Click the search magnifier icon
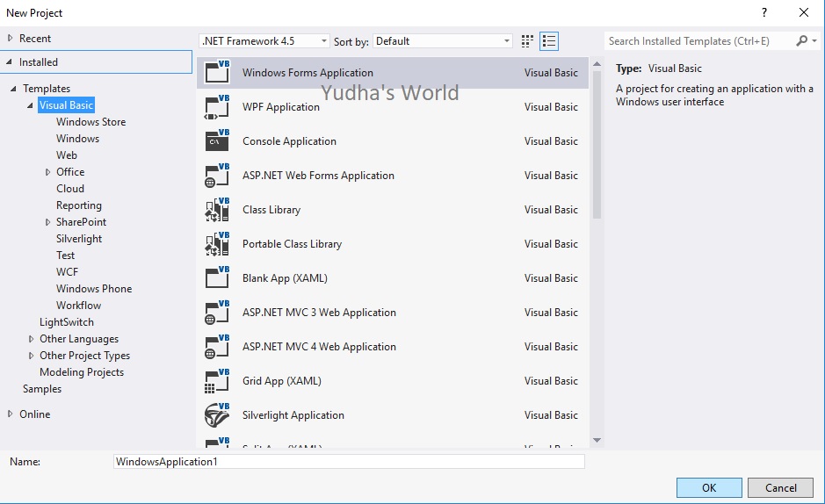This screenshot has height=504, width=825. 801,40
